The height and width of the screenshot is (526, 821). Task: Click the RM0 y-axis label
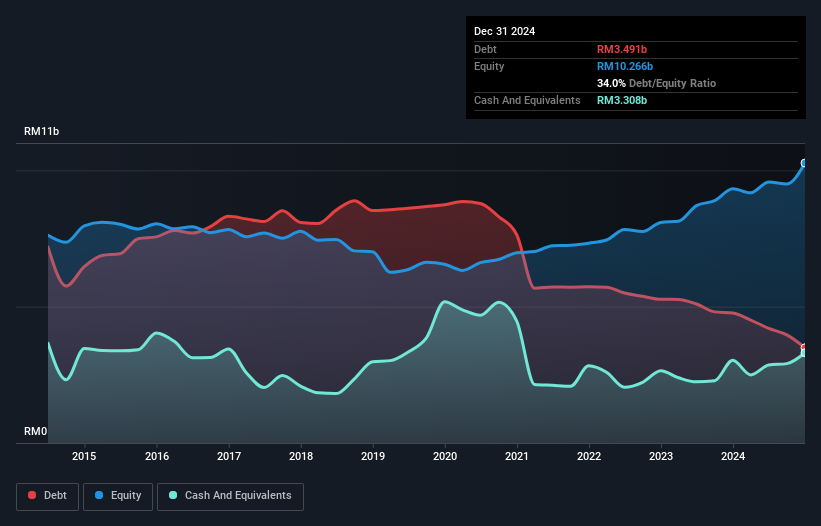36,431
